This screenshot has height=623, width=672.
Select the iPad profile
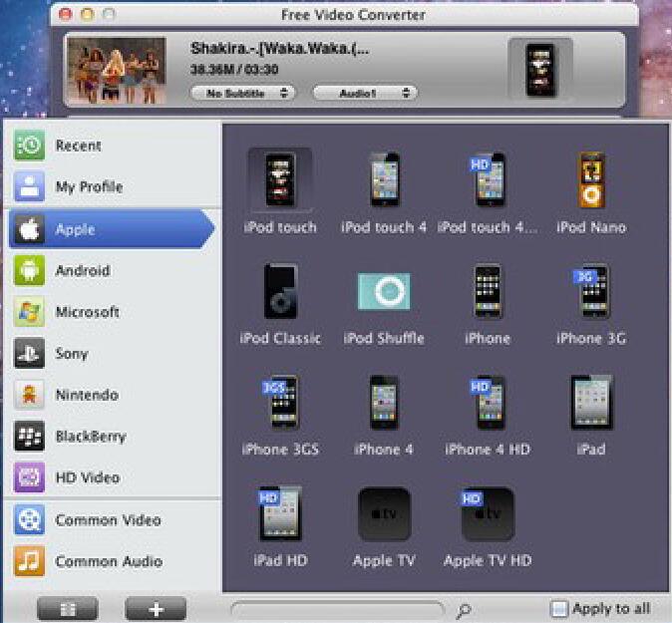pos(591,414)
